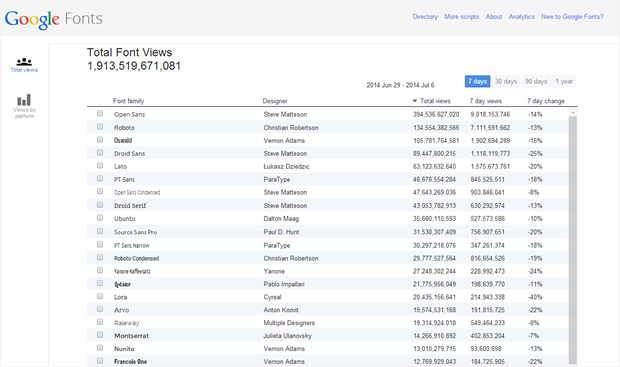Tick the Francois One checkbox
Screen dimensions: 620x367
tap(100, 361)
